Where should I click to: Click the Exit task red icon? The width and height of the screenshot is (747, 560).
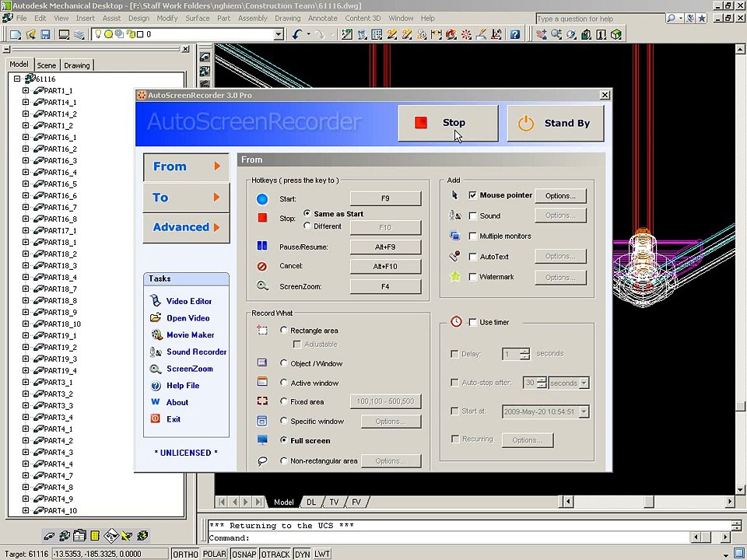click(x=156, y=418)
